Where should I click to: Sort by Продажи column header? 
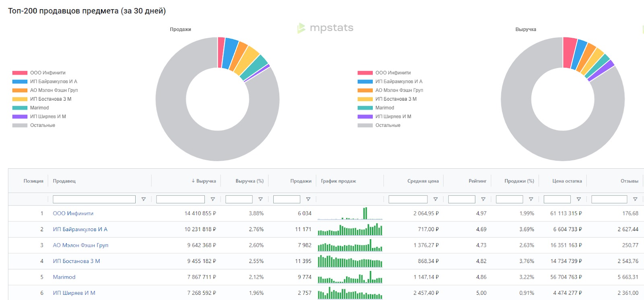[x=301, y=181]
